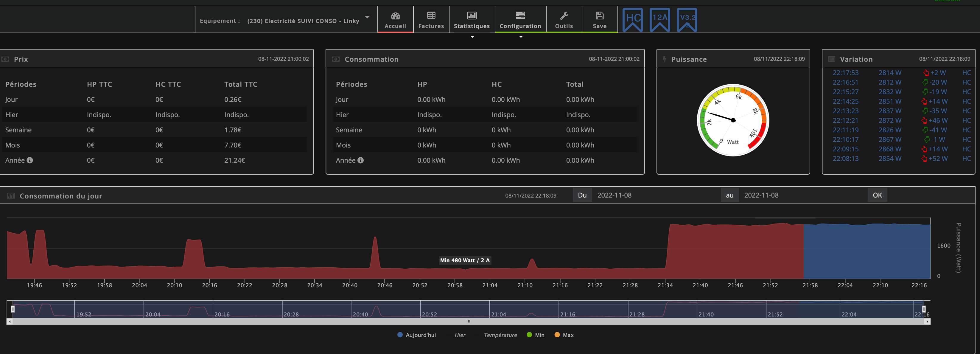The image size is (980, 354).
Task: Expand the Configuration submenu arrow
Action: (521, 37)
